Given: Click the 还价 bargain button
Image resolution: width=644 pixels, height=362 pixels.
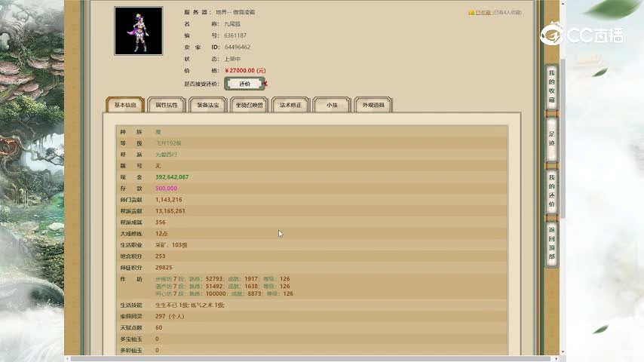Looking at the screenshot, I should tap(244, 84).
